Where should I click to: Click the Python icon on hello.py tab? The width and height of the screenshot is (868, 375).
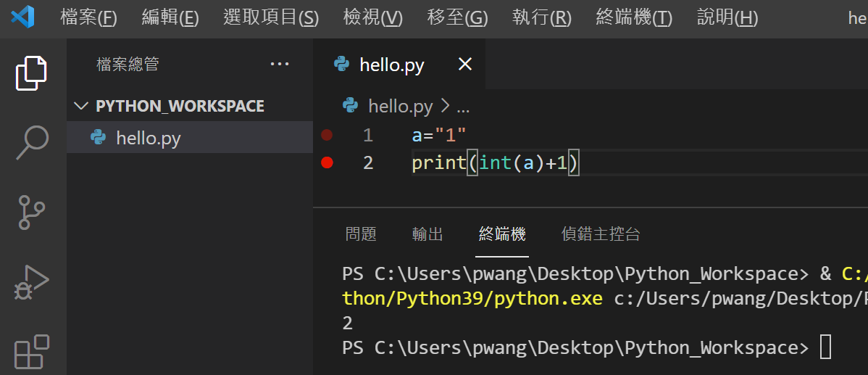pyautogui.click(x=341, y=65)
